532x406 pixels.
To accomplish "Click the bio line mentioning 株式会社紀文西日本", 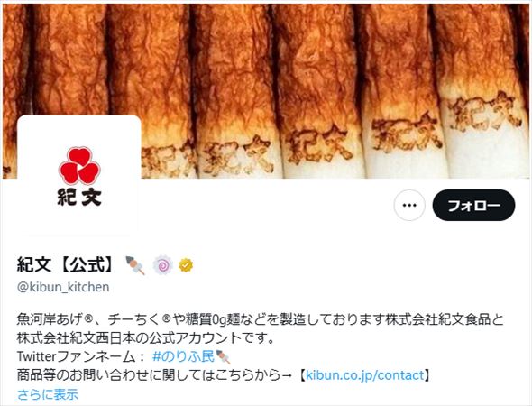I will pos(145,338).
